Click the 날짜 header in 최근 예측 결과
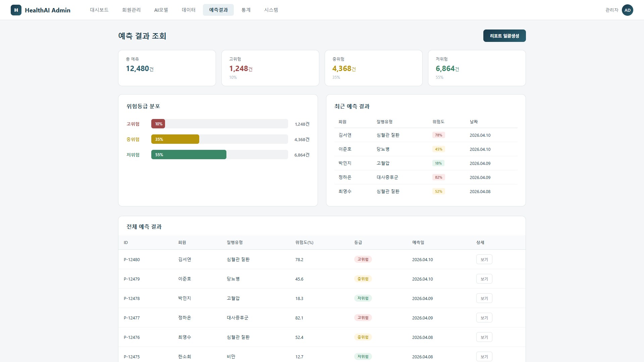This screenshot has height=362, width=644. (x=474, y=122)
